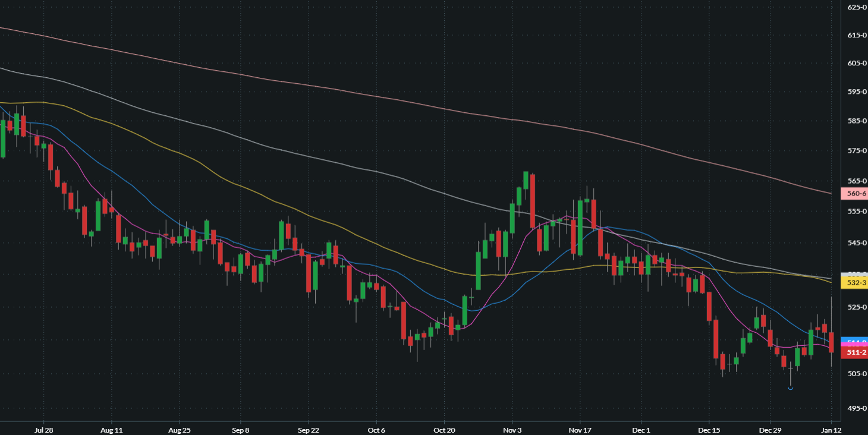Screen dimensions: 868x435
Task: Click the Jul 28 date label
Action: click(44, 429)
